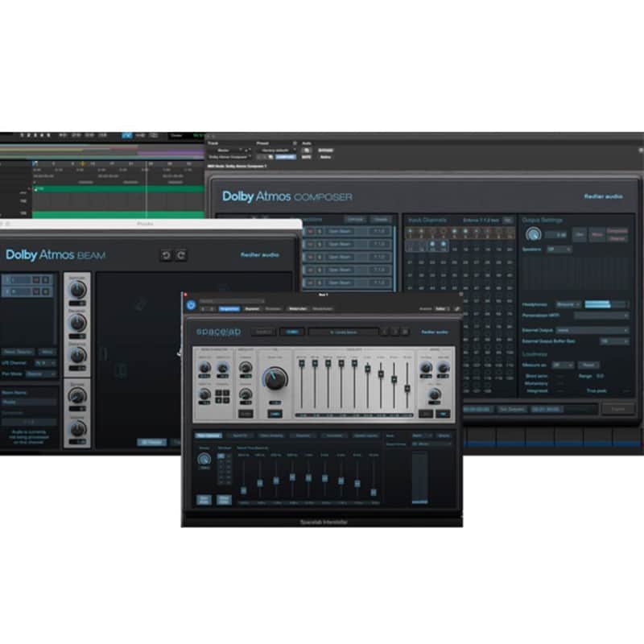The height and width of the screenshot is (644, 644).
Task: Click the Unhide button above the beam list
Action: 355,220
